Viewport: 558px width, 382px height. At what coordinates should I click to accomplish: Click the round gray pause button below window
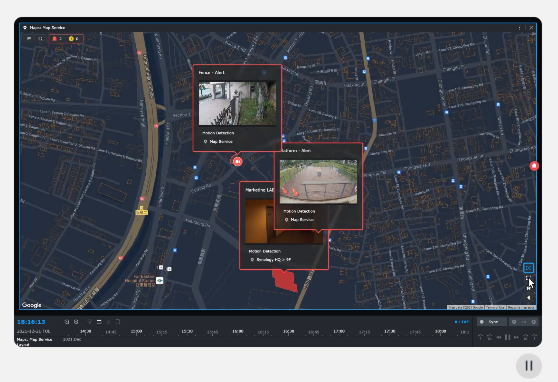pyautogui.click(x=529, y=366)
